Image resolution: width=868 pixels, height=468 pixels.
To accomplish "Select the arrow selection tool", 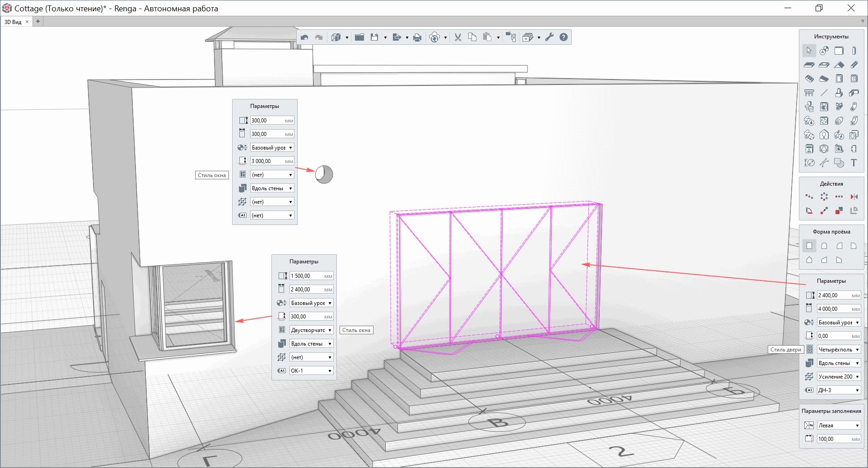I will point(809,51).
